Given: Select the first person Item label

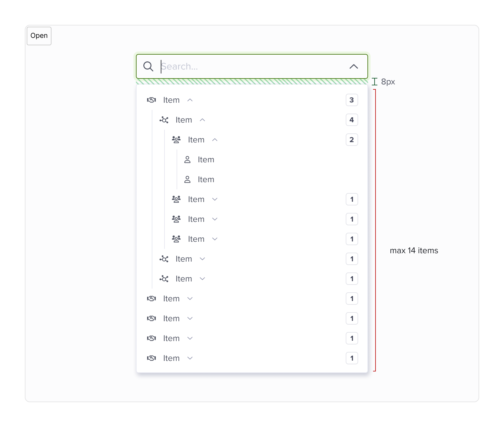Looking at the screenshot, I should point(206,160).
